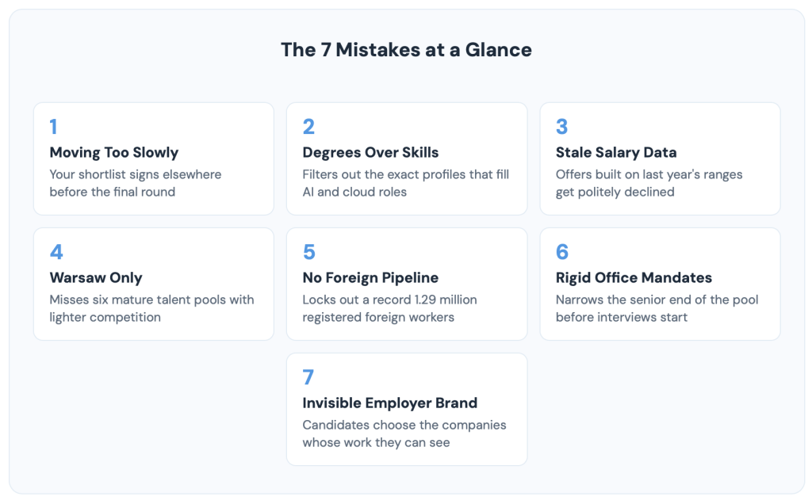The height and width of the screenshot is (504, 812).
Task: Click the '1.29 million registered foreign workers' text
Action: click(x=389, y=308)
